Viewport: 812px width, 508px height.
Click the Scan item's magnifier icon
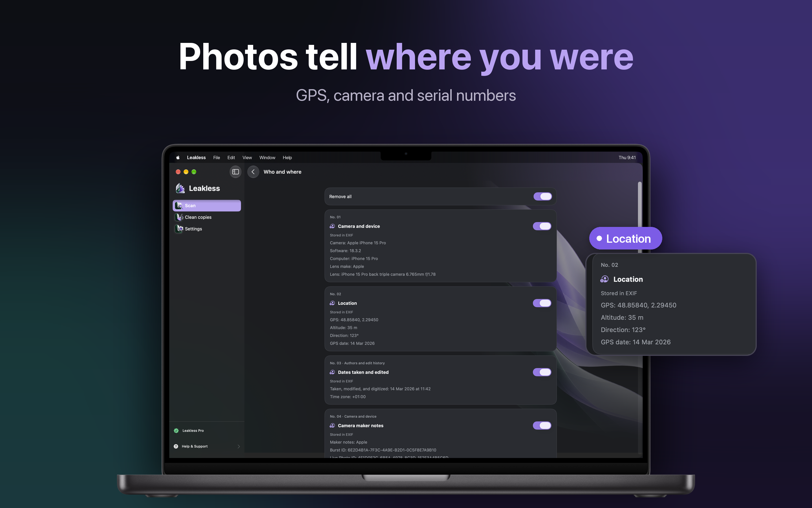pos(179,206)
